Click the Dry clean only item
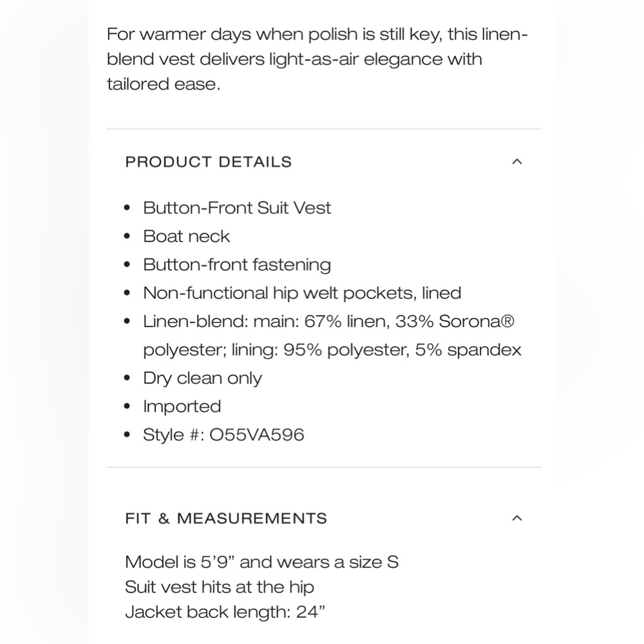 (x=202, y=378)
